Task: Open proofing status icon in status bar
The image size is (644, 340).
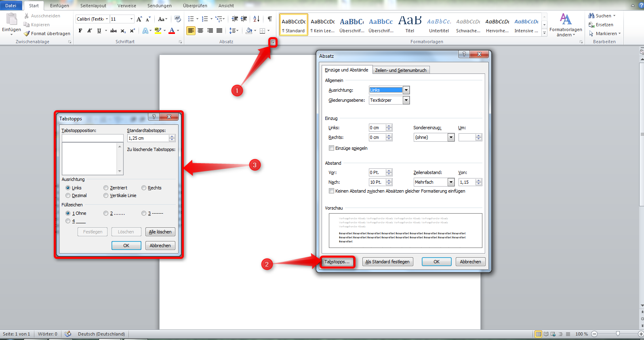Action: (x=68, y=334)
